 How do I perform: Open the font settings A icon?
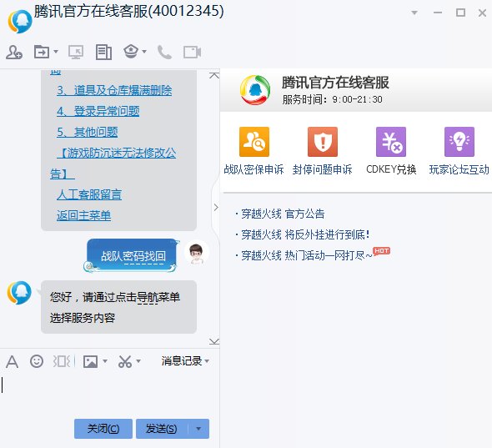[12, 361]
